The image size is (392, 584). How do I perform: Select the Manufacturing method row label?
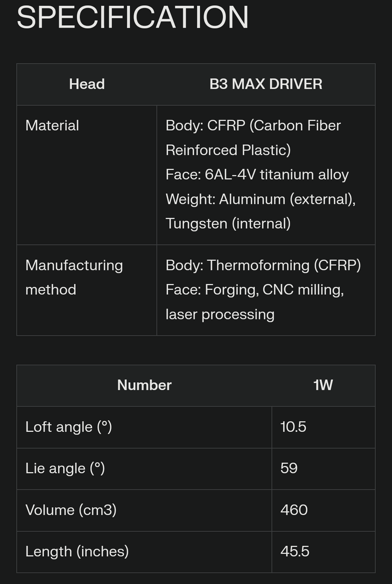(74, 277)
